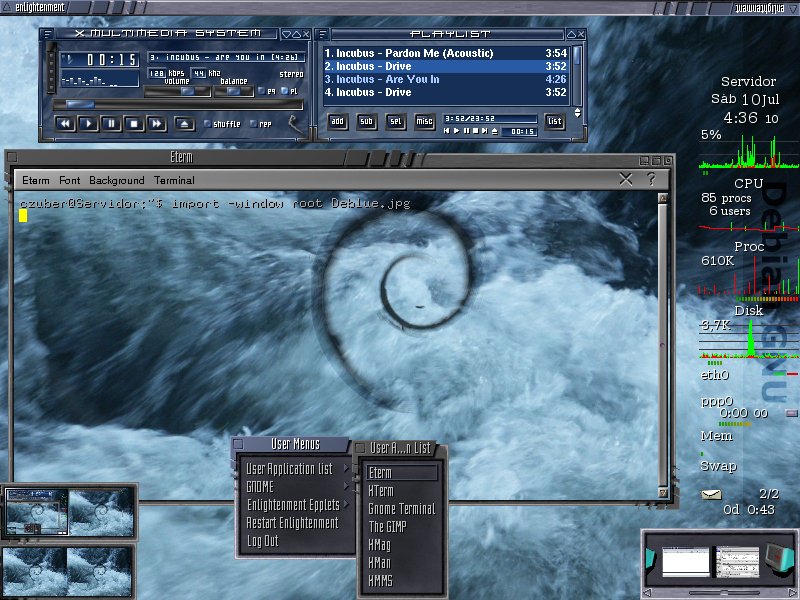800x600 pixels.
Task: Click the mail envelope icon in system monitor
Action: click(711, 494)
